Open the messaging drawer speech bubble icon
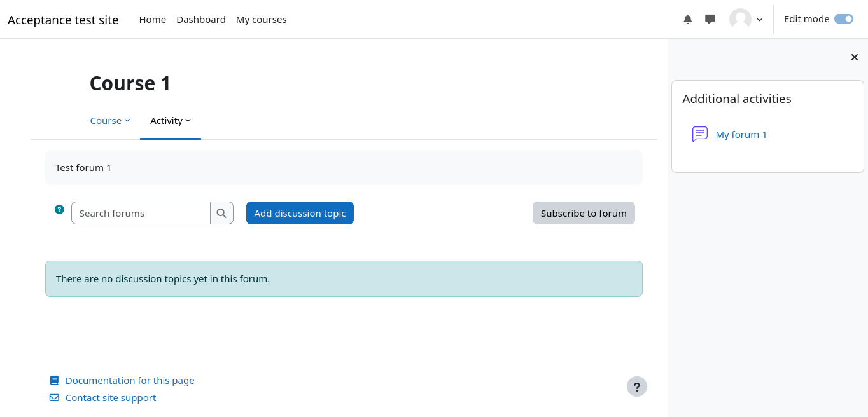 [710, 20]
